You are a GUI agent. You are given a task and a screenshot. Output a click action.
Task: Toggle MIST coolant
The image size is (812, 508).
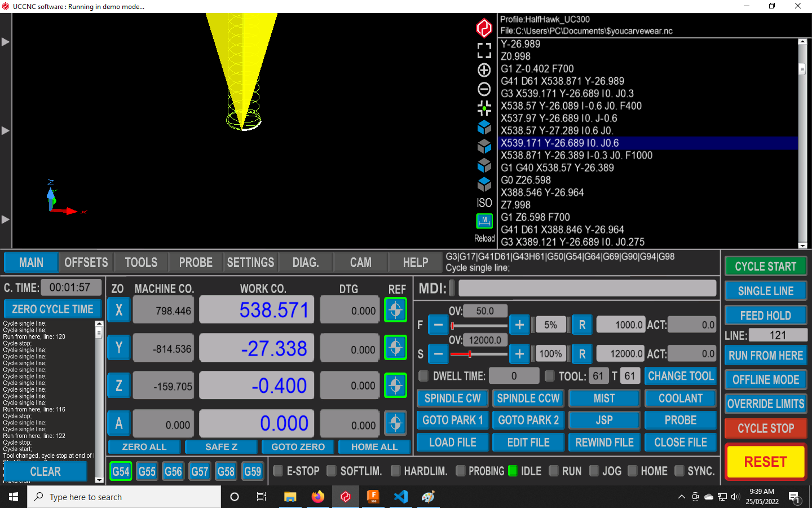(604, 398)
